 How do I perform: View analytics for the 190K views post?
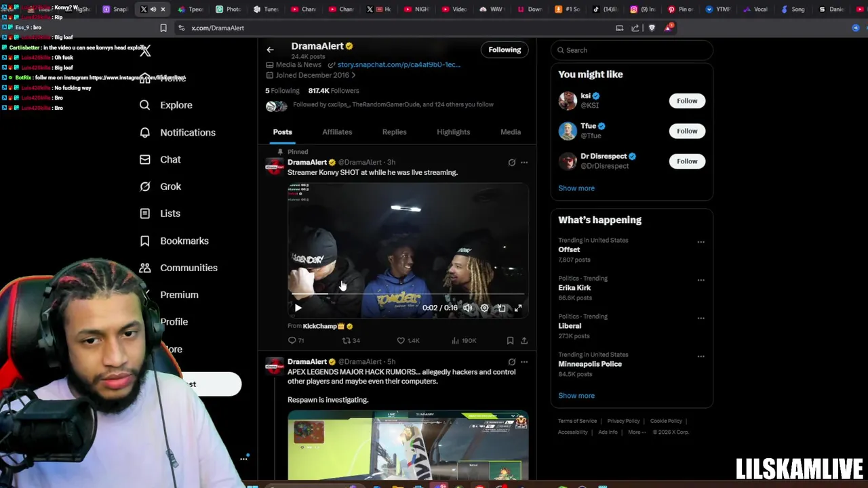pyautogui.click(x=464, y=340)
